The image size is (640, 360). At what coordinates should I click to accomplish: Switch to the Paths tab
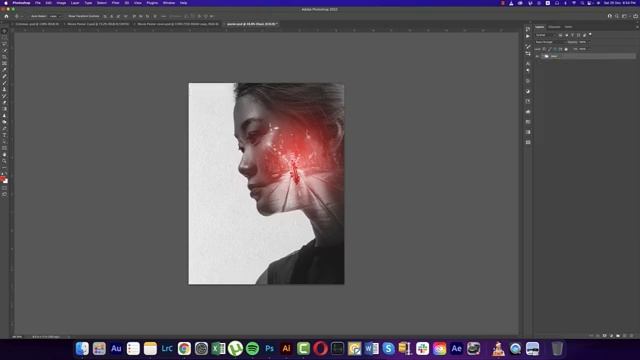coord(568,27)
